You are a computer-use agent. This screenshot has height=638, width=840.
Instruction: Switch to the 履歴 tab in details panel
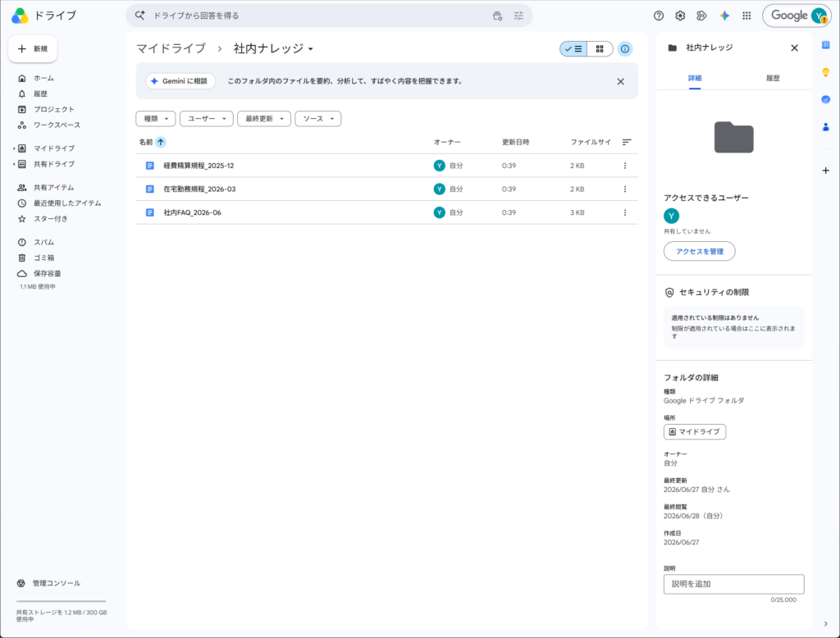[x=773, y=78]
